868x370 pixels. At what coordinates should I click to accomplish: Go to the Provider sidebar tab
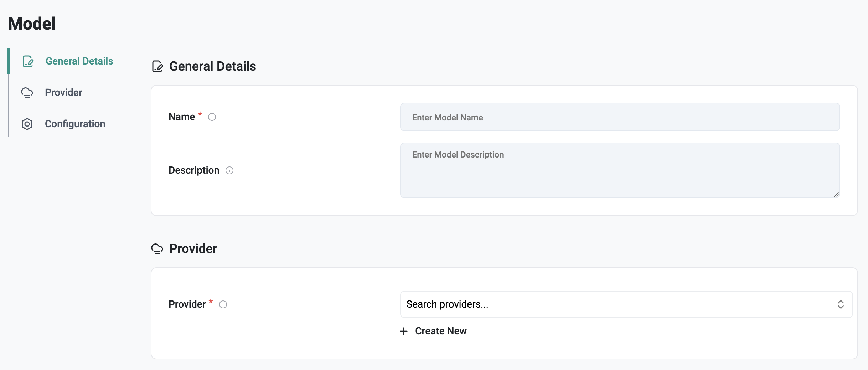[63, 93]
